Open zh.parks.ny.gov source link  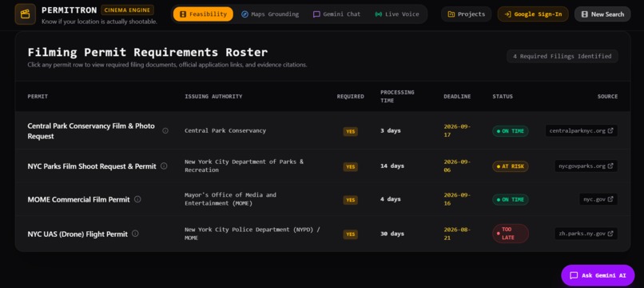click(586, 234)
